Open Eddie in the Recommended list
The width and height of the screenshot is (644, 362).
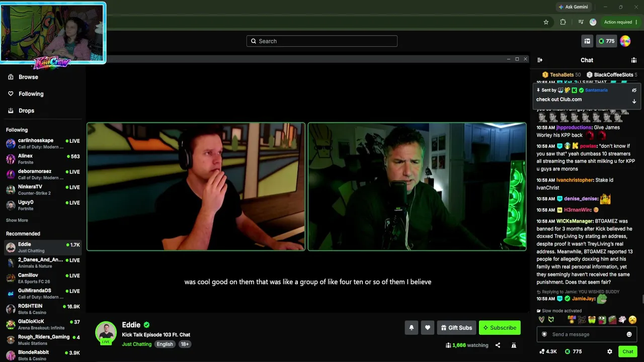pos(43,247)
